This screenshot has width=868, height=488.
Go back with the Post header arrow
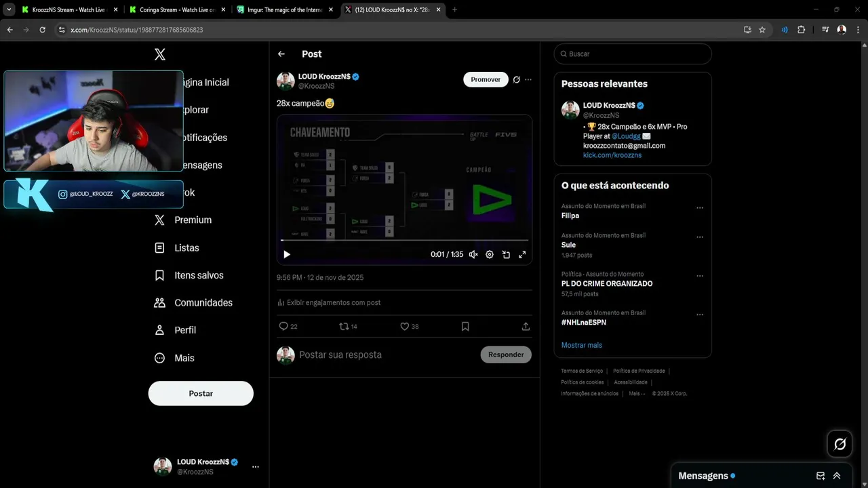pos(281,54)
